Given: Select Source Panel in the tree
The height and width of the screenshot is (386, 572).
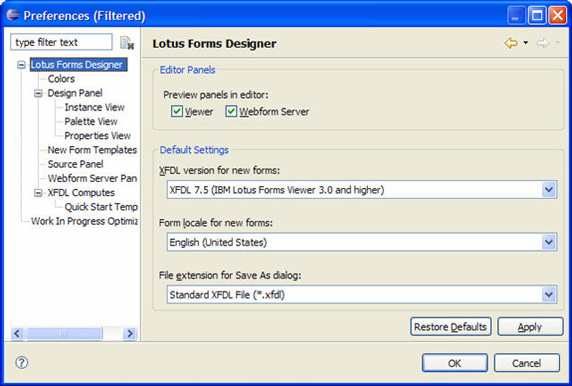Looking at the screenshot, I should coord(75,164).
